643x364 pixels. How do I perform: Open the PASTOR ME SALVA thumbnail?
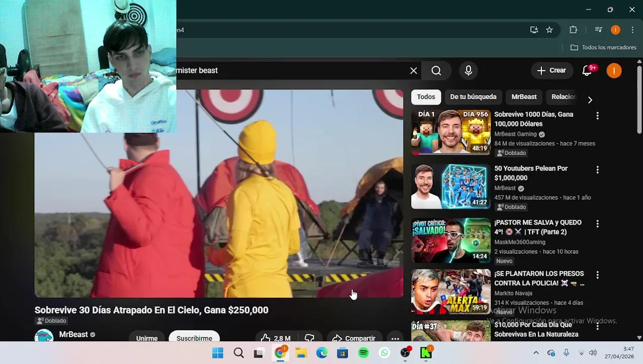[x=451, y=241]
